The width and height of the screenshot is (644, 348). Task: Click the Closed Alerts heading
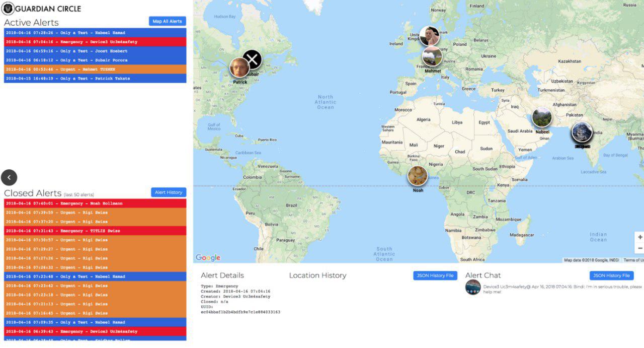(x=33, y=193)
